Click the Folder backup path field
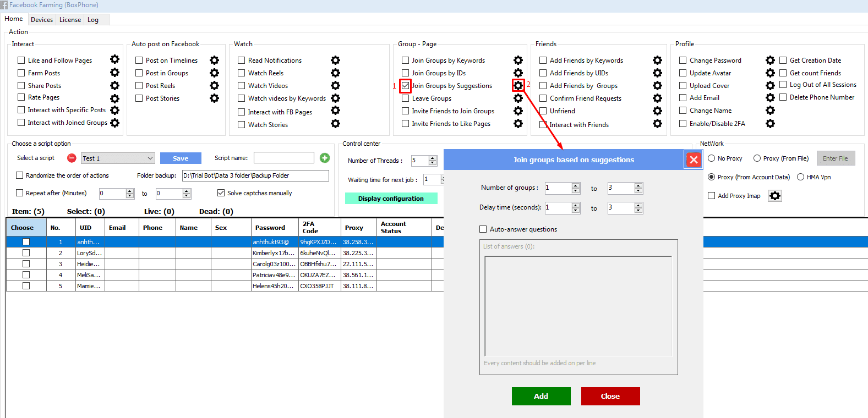This screenshot has height=418, width=868. [x=255, y=175]
